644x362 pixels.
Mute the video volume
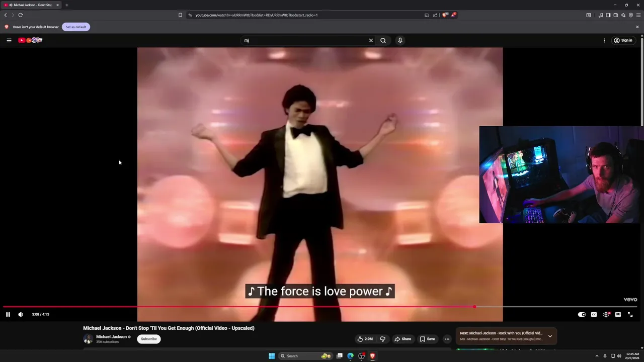pyautogui.click(x=21, y=314)
